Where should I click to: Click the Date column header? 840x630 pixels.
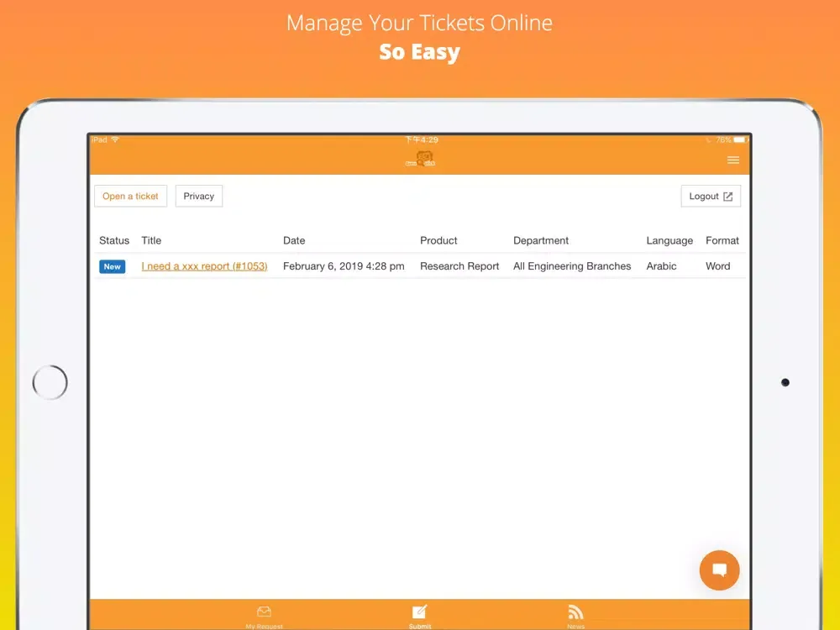pyautogui.click(x=294, y=240)
